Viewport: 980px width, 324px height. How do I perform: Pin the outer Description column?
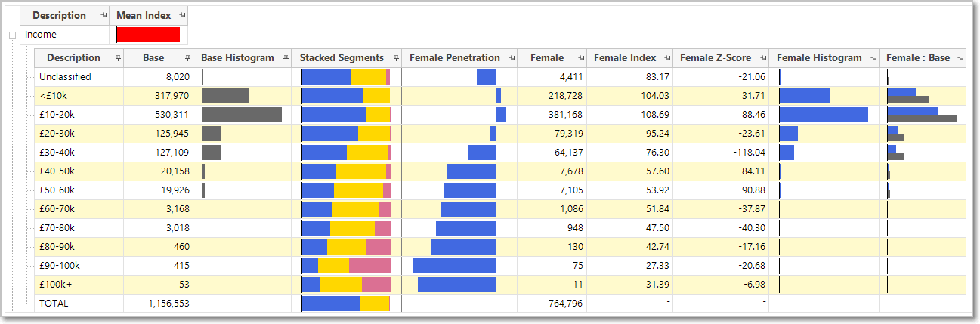click(103, 16)
